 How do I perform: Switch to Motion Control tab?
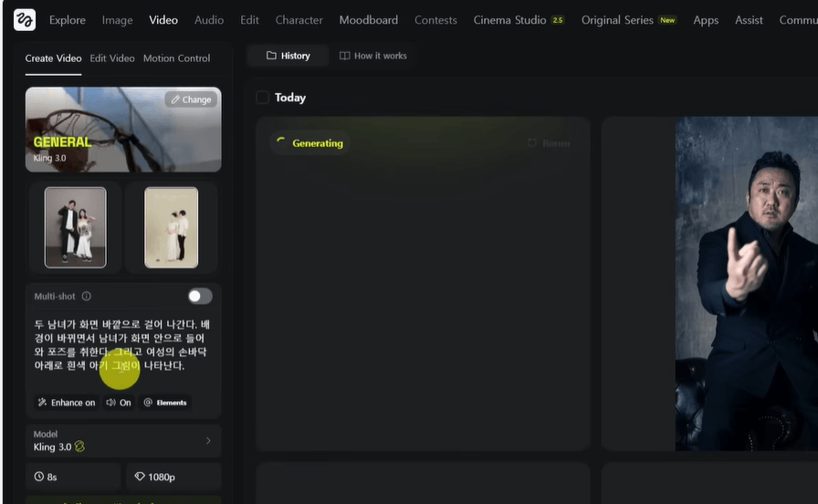[x=176, y=58]
